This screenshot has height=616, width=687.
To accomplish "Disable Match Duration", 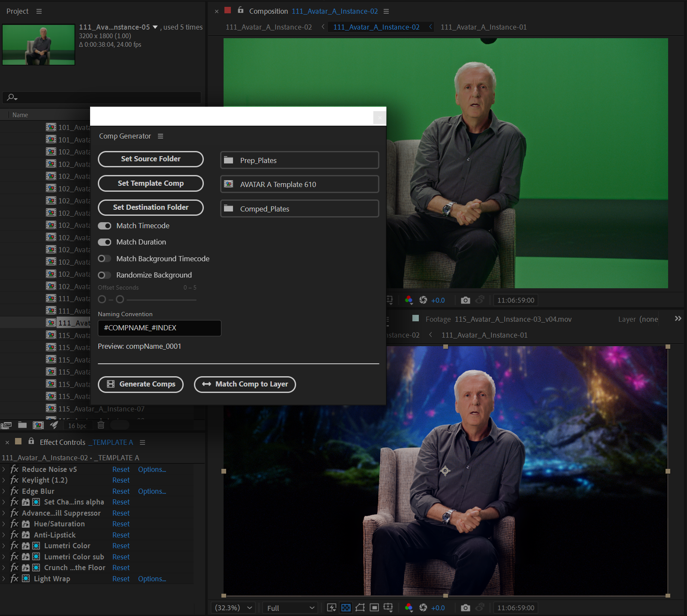I will [104, 242].
